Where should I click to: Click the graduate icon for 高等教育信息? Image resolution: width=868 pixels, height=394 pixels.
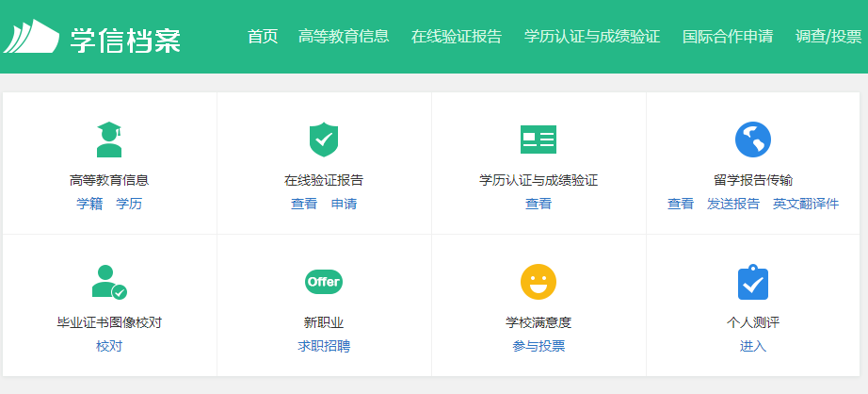point(109,140)
